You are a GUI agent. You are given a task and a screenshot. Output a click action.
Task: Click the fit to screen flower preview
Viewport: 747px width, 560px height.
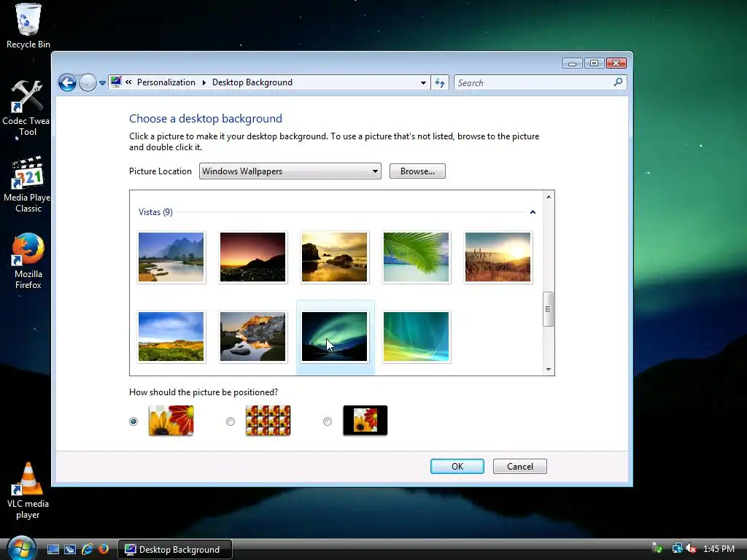point(171,421)
